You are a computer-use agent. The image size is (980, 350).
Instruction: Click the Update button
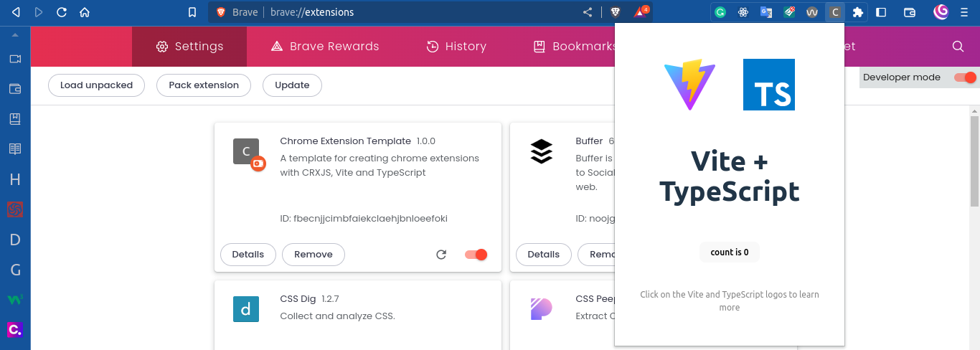pos(292,85)
